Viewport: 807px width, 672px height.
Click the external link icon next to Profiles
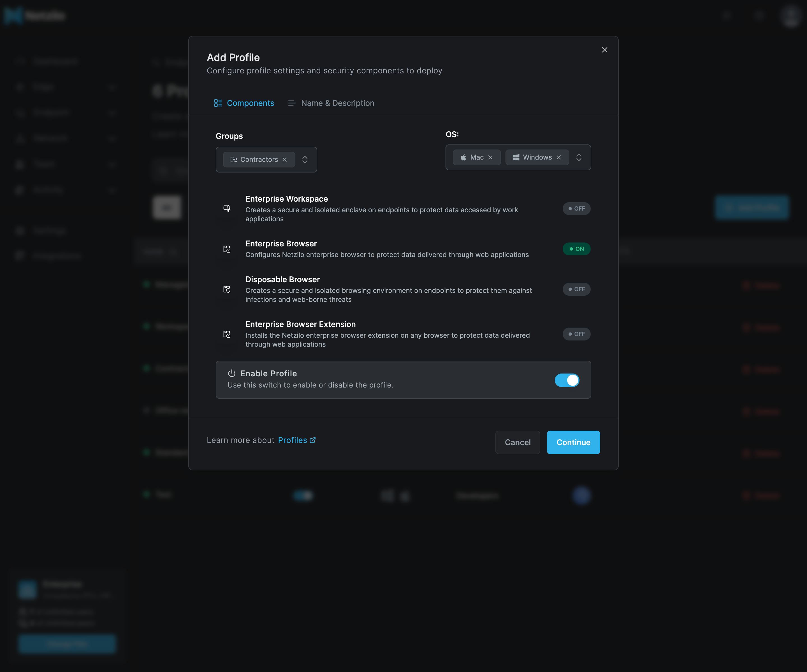coord(313,440)
